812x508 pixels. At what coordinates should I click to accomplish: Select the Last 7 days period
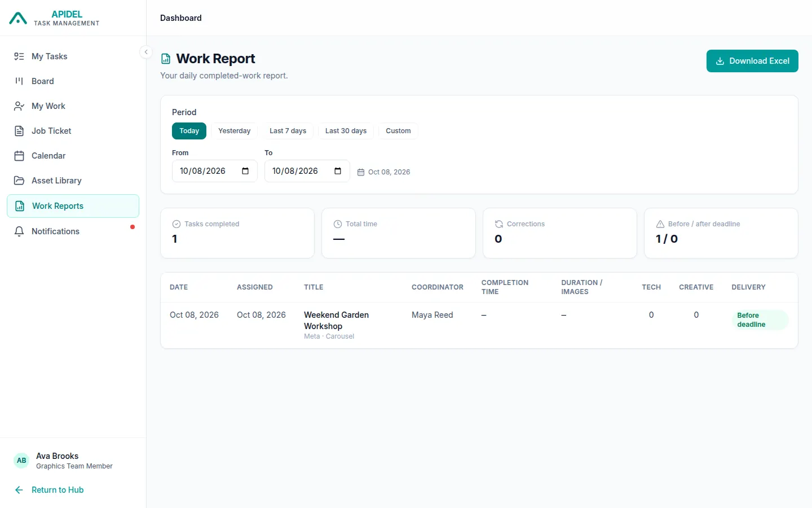click(288, 131)
